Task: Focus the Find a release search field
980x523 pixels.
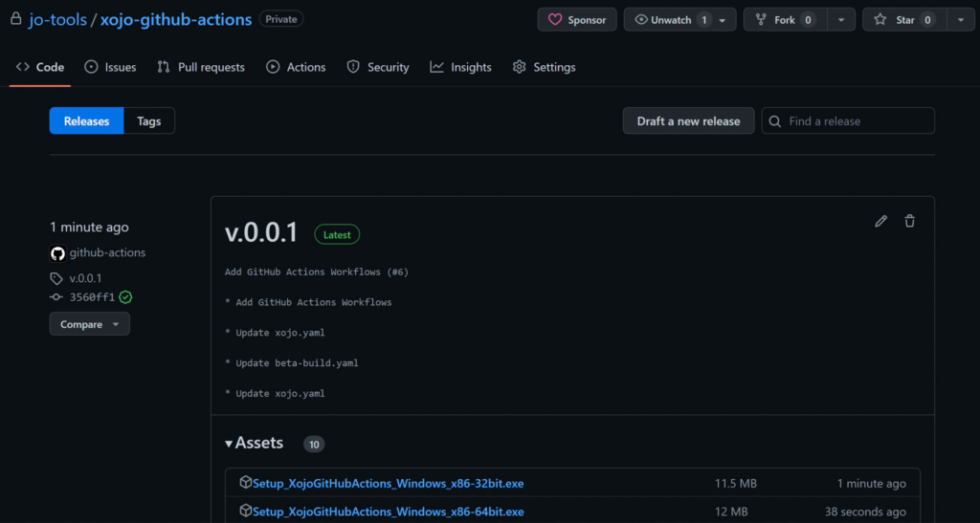Action: (x=848, y=121)
